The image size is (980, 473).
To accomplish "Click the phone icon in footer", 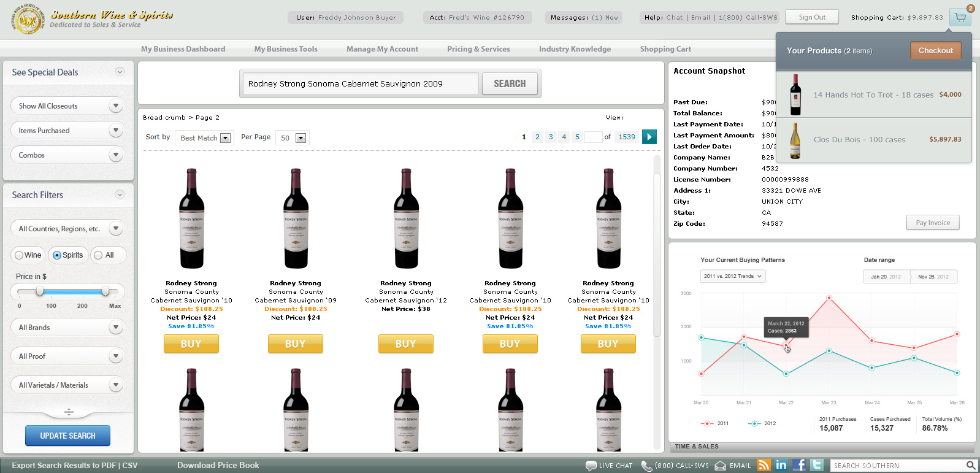I will coord(646,466).
